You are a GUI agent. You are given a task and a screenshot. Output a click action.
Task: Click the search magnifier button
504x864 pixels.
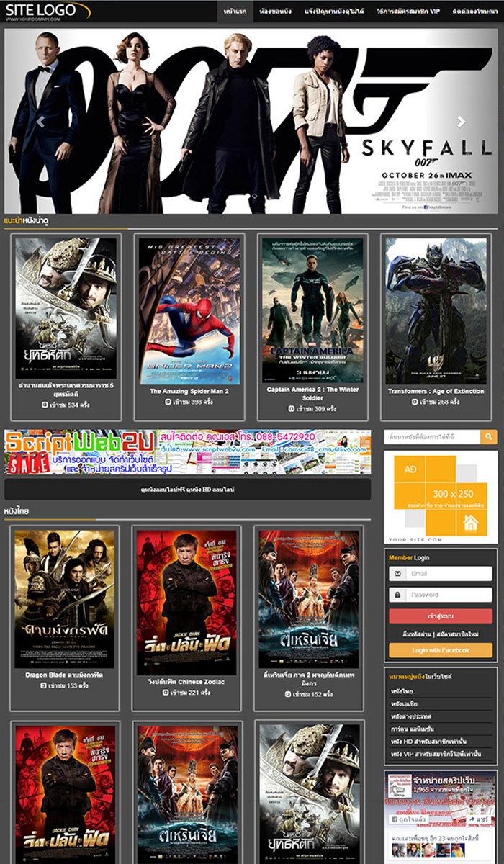488,437
